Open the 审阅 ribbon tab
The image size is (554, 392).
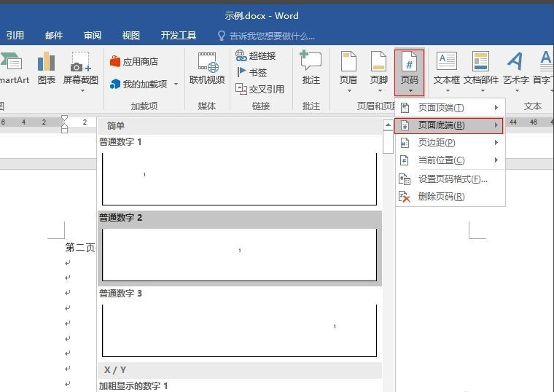point(93,35)
